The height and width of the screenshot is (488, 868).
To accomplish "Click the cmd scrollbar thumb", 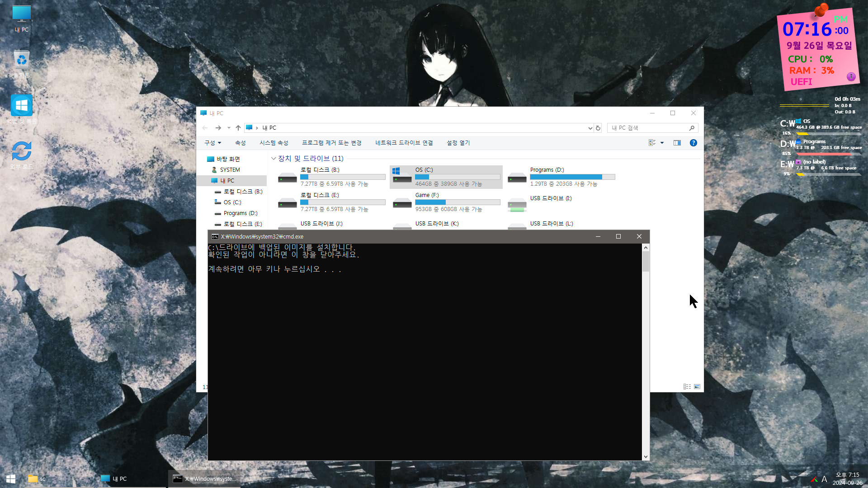I will (646, 262).
